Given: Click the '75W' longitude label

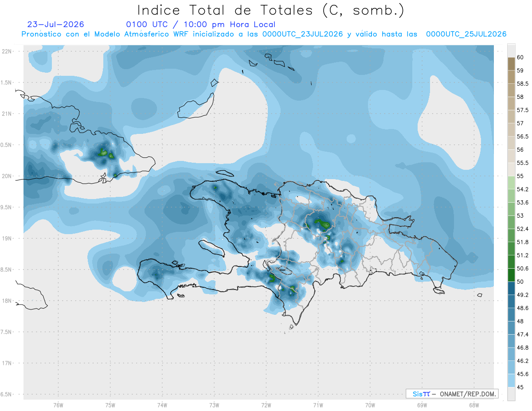Looking at the screenshot, I should click(x=110, y=404).
